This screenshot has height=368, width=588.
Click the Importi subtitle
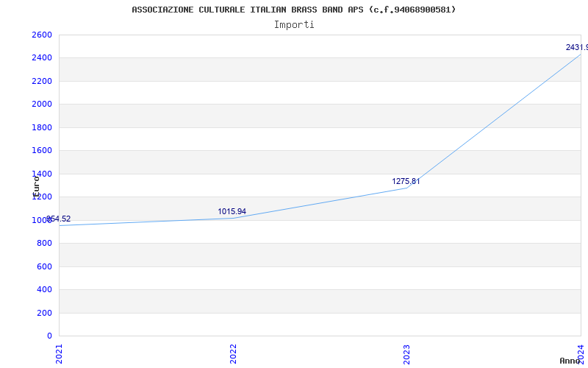click(294, 25)
